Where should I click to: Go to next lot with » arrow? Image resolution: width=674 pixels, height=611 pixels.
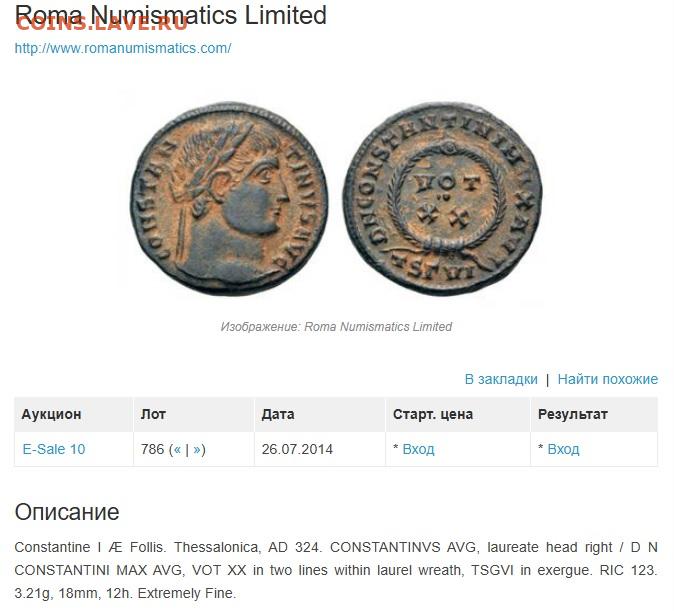pos(197,449)
